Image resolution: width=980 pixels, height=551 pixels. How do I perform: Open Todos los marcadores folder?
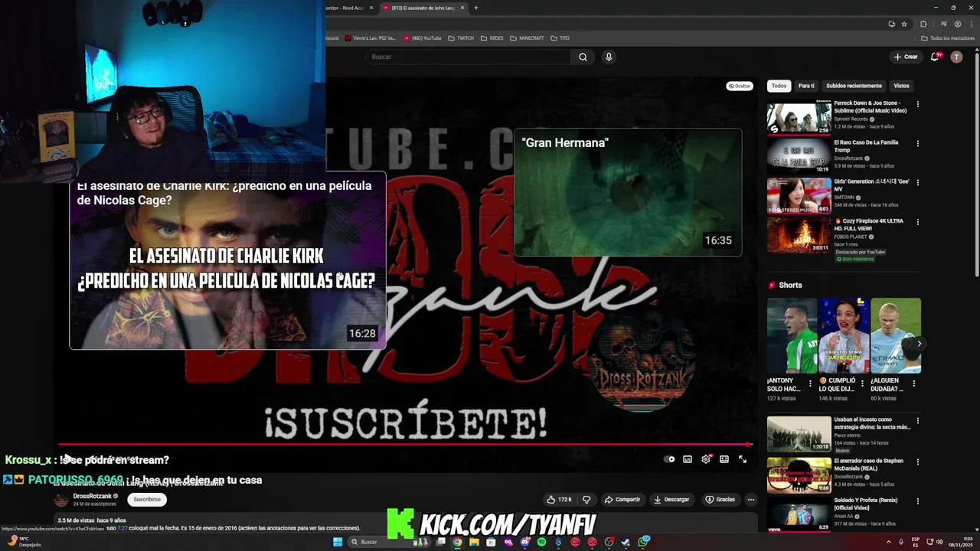click(x=946, y=37)
